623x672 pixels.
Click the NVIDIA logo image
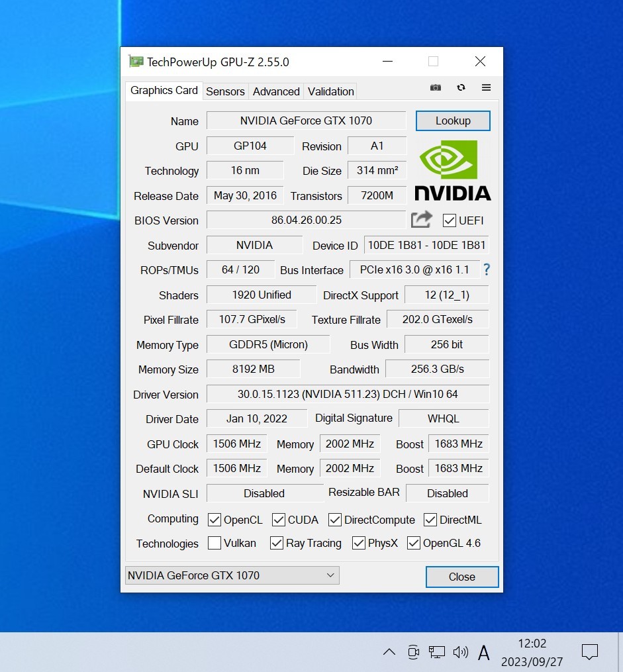(x=452, y=170)
